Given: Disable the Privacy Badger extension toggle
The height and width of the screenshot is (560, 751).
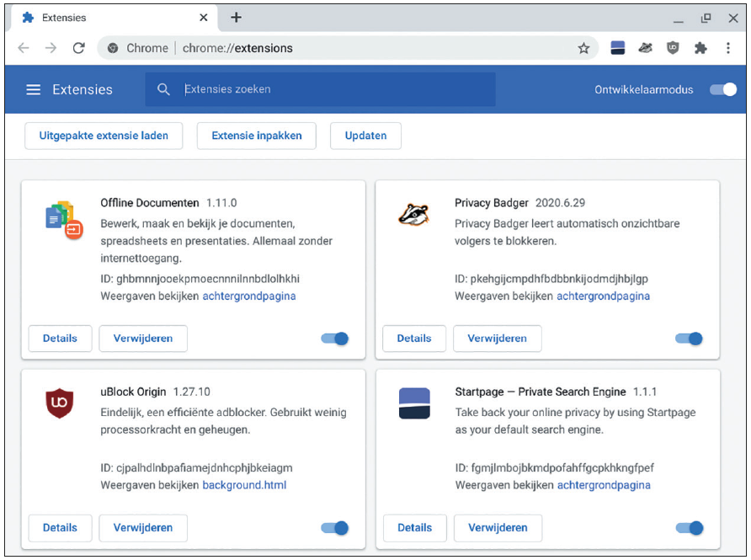Looking at the screenshot, I should [689, 339].
